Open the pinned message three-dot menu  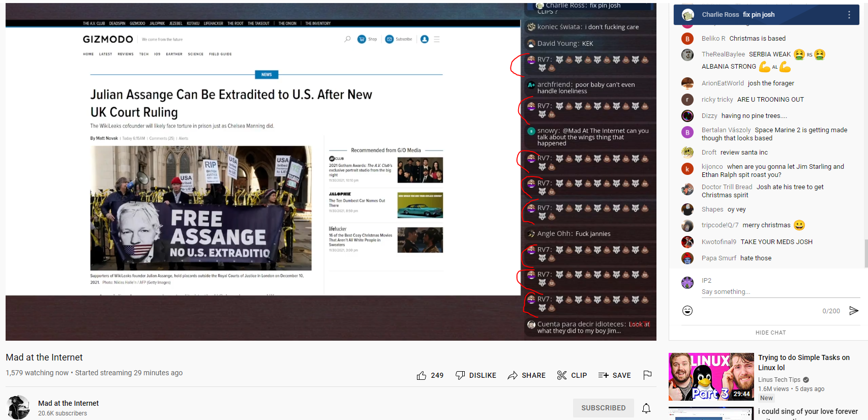849,15
